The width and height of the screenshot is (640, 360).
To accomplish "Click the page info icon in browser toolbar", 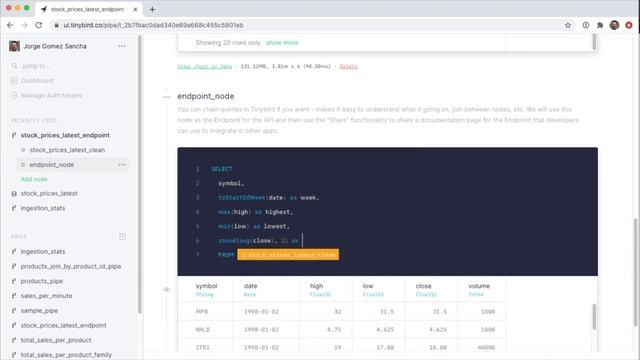I will click(x=586, y=25).
